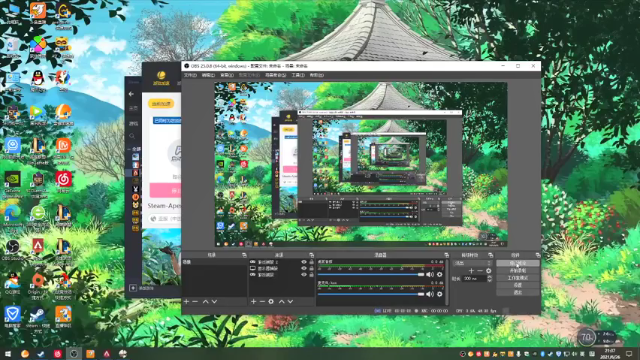
Task: Remove selected source with minus icon
Action: tap(262, 302)
